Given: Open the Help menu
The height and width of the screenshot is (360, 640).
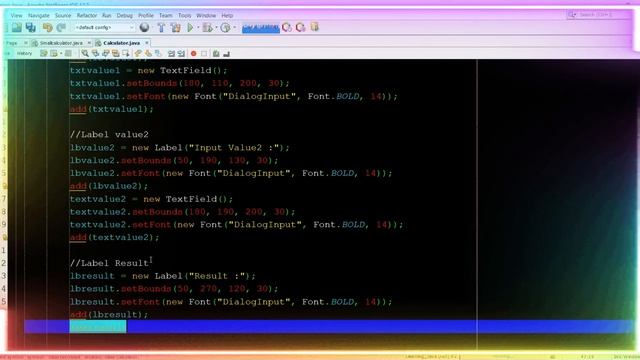Looking at the screenshot, I should [x=227, y=15].
